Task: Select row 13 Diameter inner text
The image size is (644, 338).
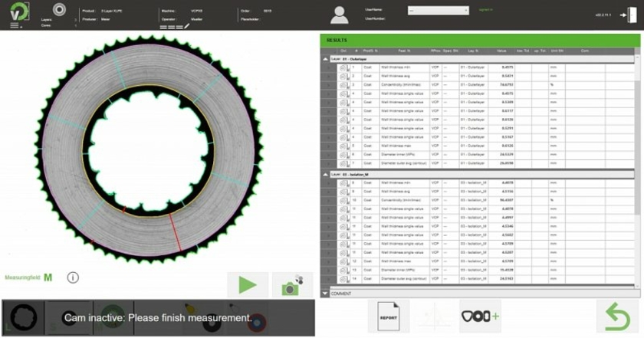Action: pos(398,271)
